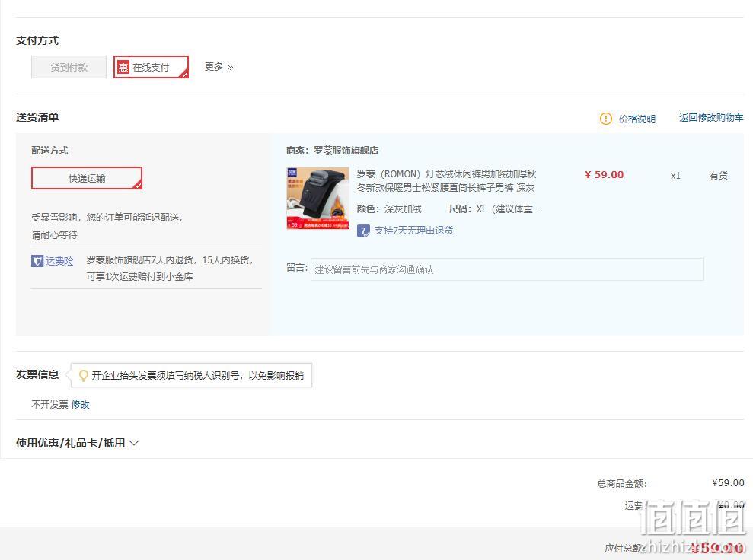Image resolution: width=753 pixels, height=560 pixels.
Task: Click the 有货 stock status
Action: pyautogui.click(x=719, y=176)
